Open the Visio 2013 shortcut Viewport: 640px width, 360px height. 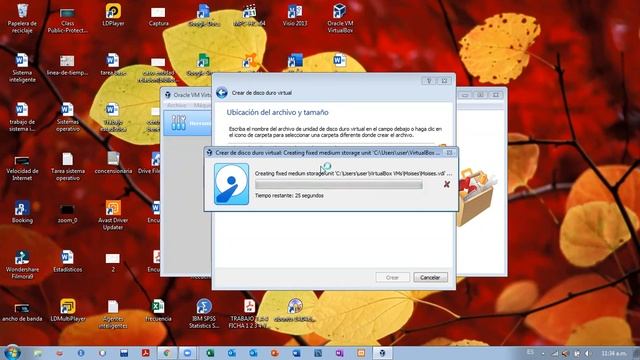tap(295, 16)
